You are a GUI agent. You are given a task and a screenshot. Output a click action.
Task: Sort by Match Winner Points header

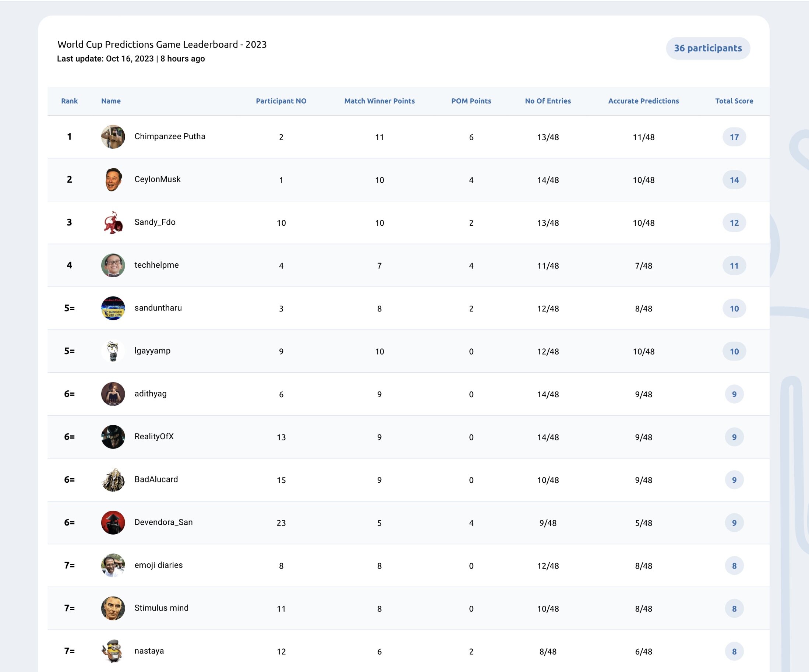point(379,101)
